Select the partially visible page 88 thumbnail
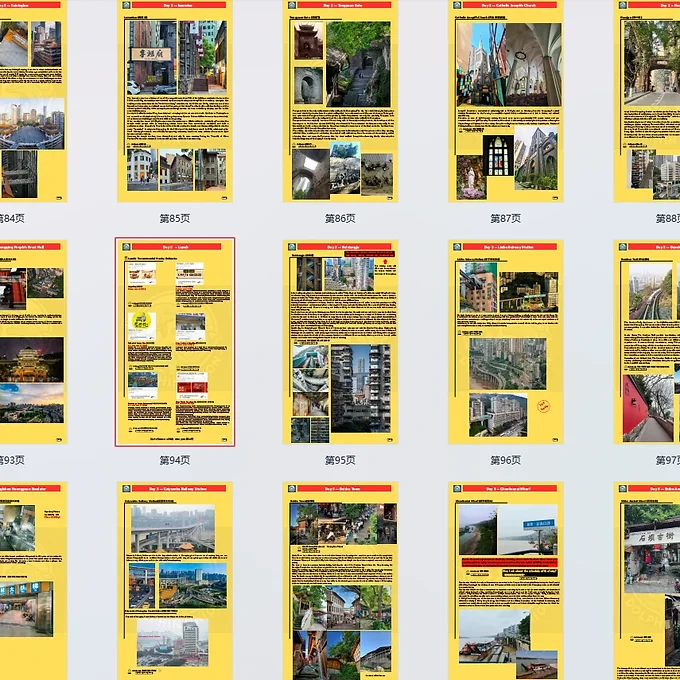Viewport: 680px width, 680px height. click(648, 100)
